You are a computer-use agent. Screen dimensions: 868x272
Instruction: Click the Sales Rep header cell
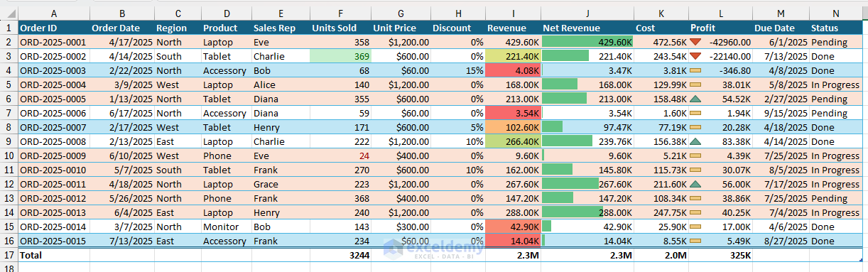[281, 28]
